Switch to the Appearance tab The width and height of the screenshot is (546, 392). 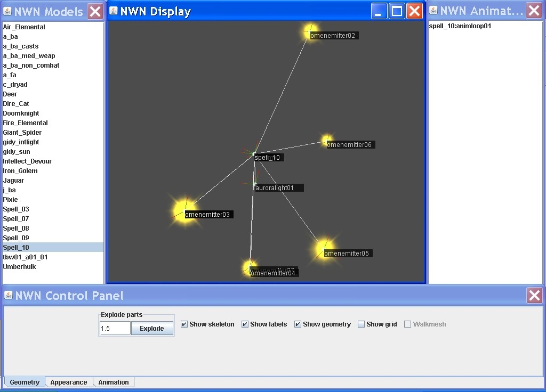pyautogui.click(x=69, y=382)
